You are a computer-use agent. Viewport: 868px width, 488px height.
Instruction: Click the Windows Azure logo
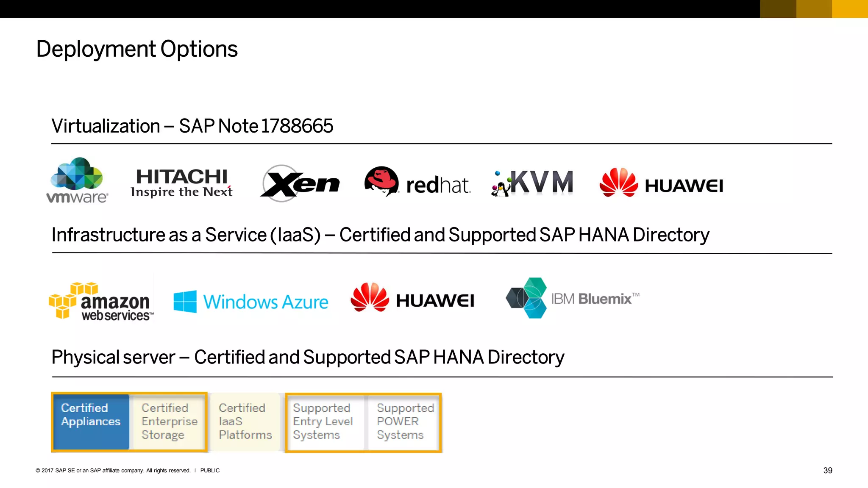point(251,302)
